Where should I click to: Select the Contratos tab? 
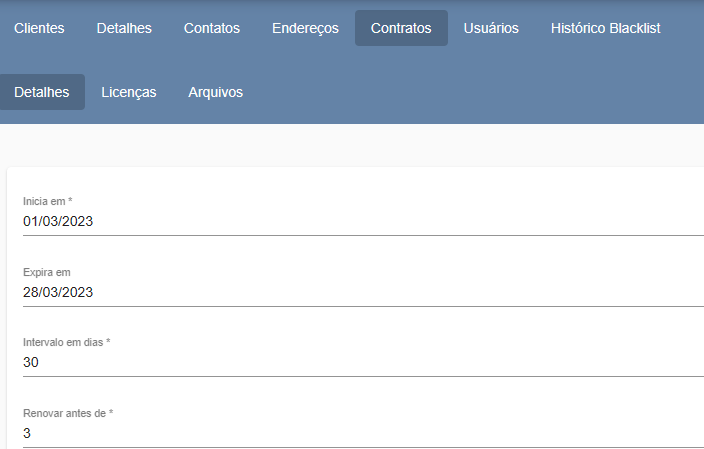coord(401,28)
